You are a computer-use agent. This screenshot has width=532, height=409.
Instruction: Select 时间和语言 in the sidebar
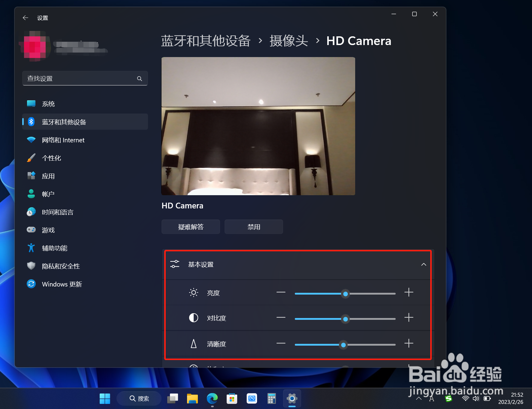[85, 212]
